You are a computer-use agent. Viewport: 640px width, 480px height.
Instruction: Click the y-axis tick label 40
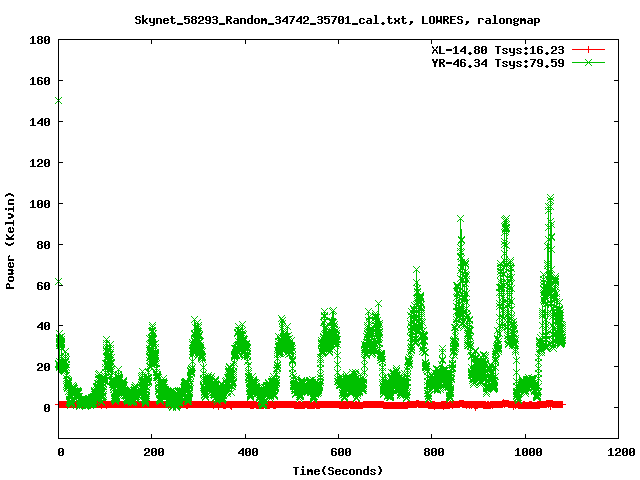(43, 326)
